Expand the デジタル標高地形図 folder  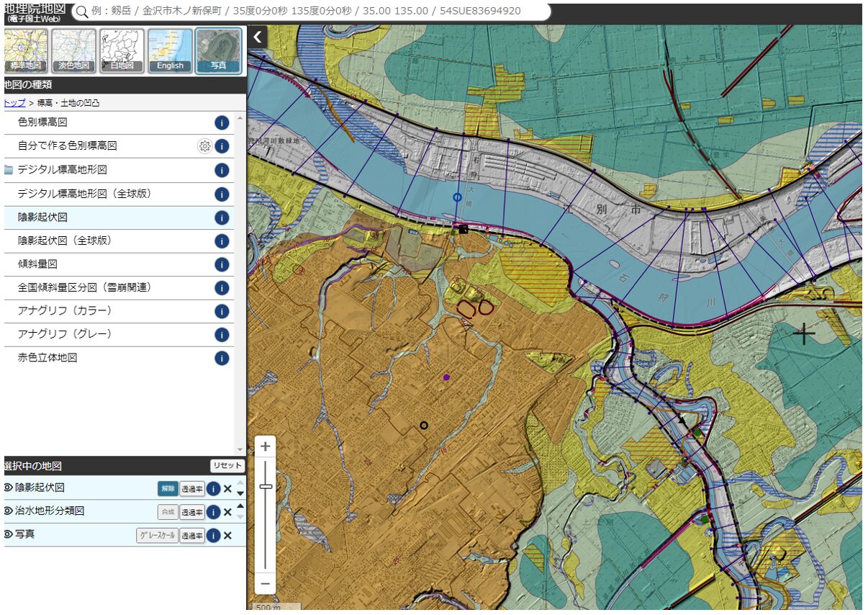(x=9, y=170)
